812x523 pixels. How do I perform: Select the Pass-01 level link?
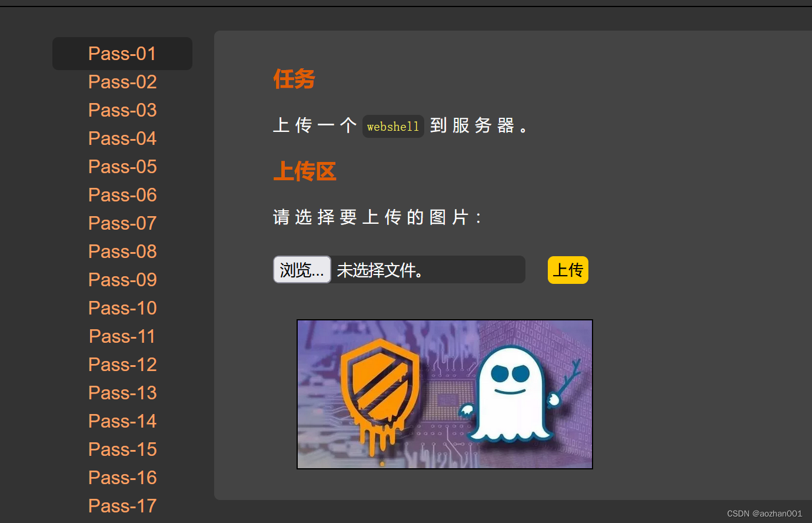pyautogui.click(x=122, y=54)
